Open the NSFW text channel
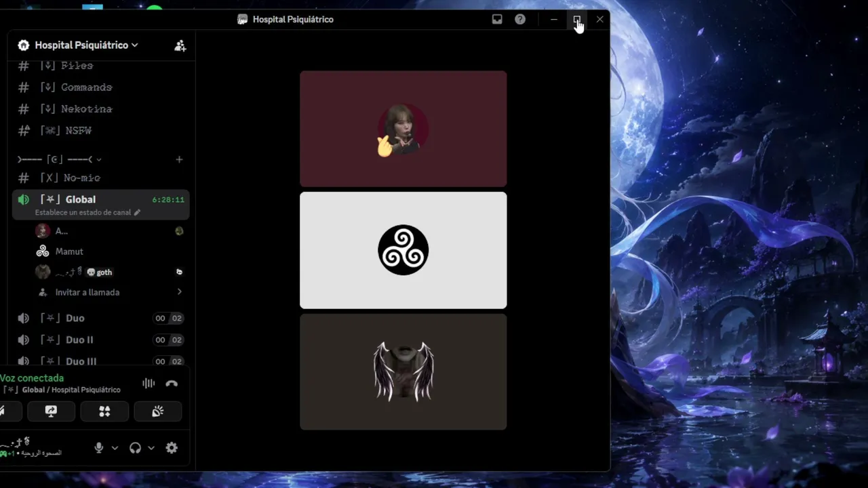 [100, 131]
